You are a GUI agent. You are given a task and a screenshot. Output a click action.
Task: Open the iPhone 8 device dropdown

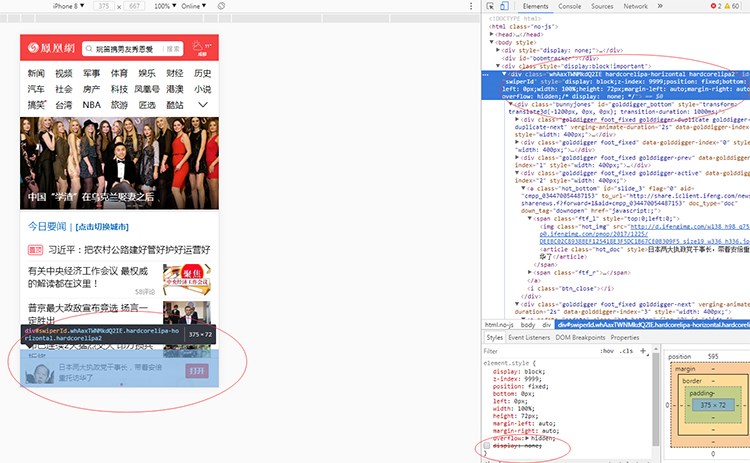[68, 6]
